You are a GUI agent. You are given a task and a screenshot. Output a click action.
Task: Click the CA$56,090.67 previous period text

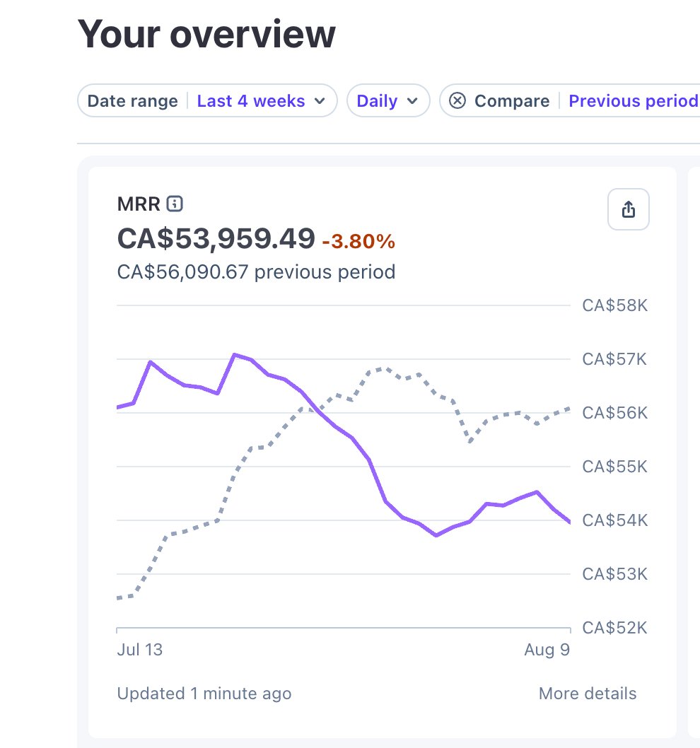coord(256,272)
